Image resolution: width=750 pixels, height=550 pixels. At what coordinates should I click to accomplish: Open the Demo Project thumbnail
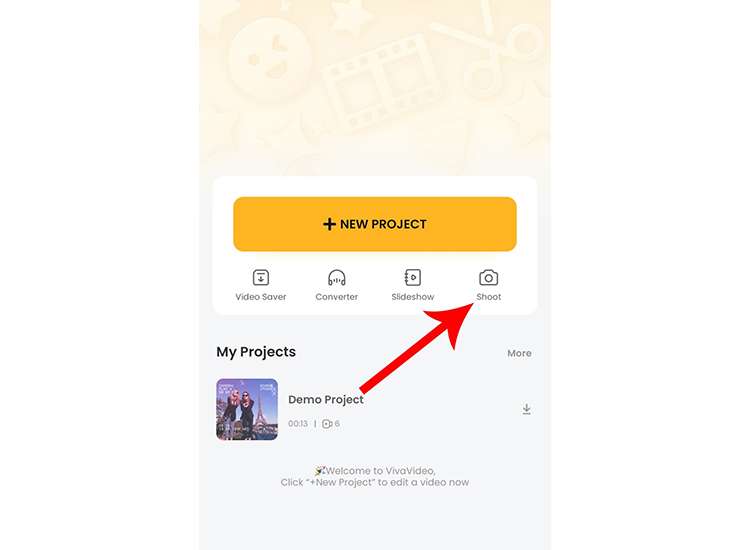(x=247, y=409)
